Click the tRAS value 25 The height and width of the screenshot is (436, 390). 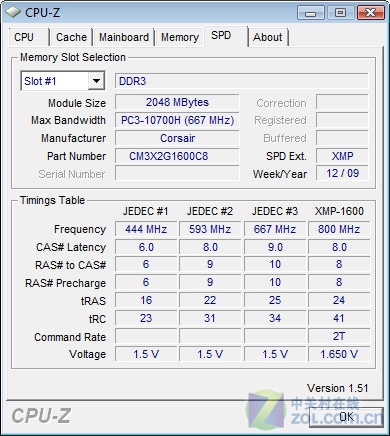point(275,300)
